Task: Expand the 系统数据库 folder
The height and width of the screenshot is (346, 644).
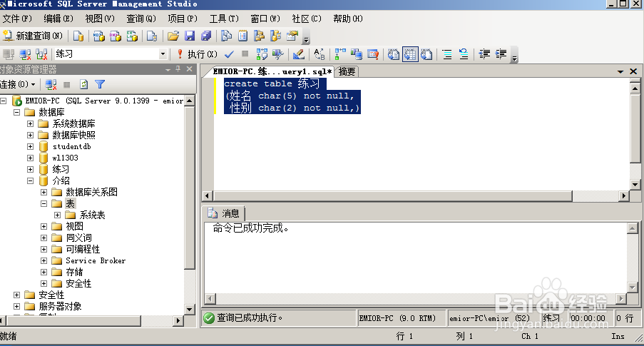Action: (30, 123)
